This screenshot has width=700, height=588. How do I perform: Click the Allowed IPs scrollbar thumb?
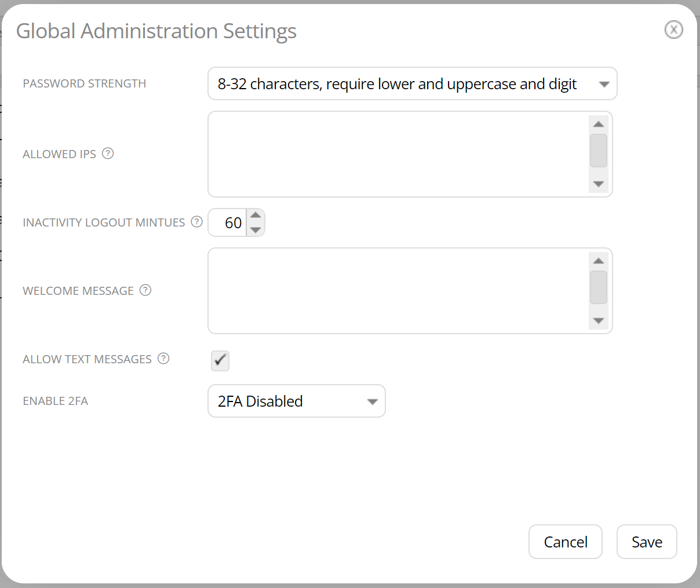[599, 151]
